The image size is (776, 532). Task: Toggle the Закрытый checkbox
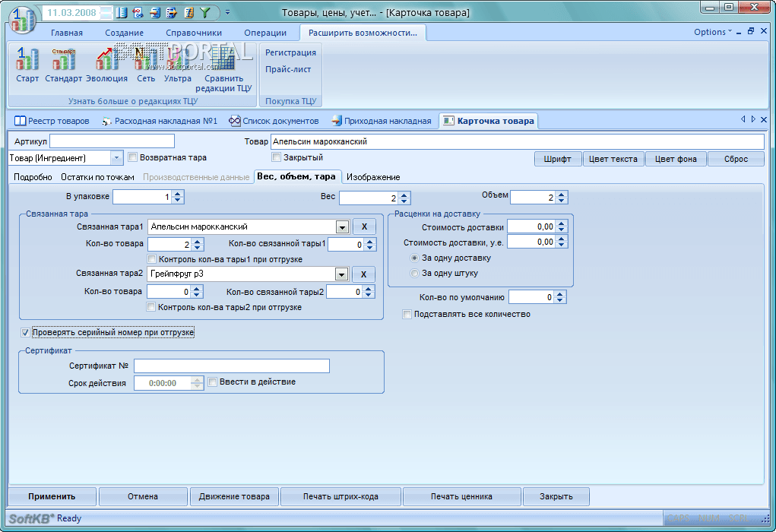click(x=276, y=157)
